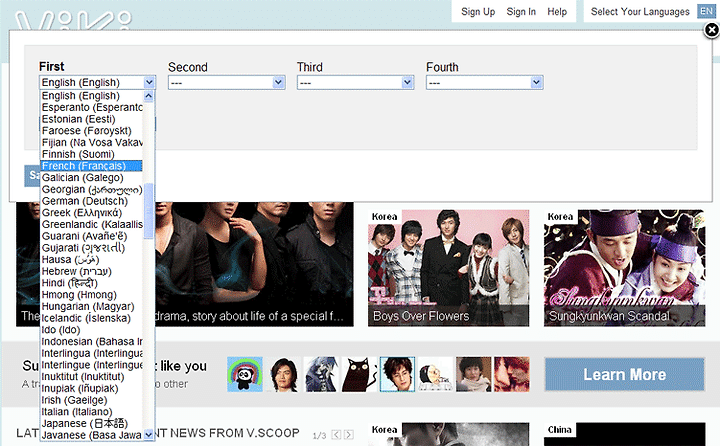Choose Ido (Ido) option
Viewport: 720px width, 446px height.
(92, 330)
